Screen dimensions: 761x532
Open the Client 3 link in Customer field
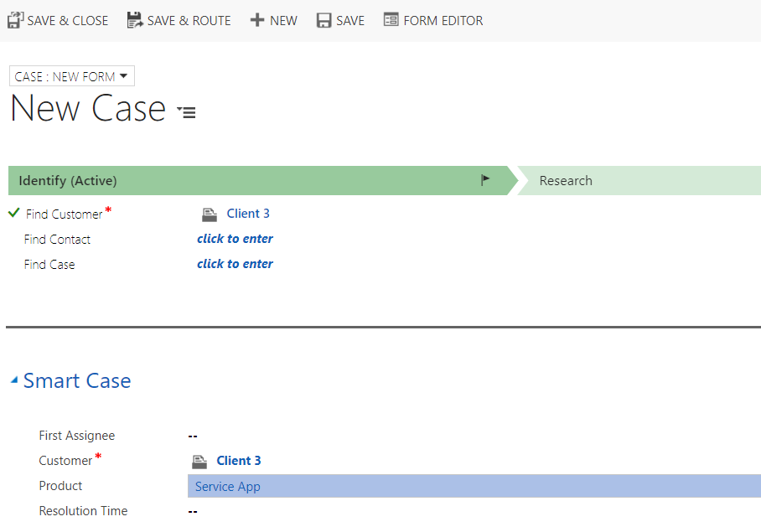click(238, 461)
